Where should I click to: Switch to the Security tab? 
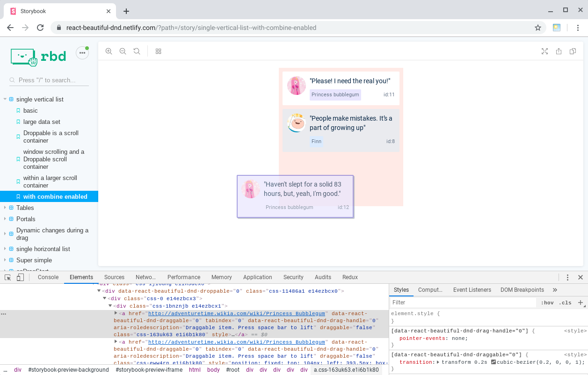tap(293, 277)
